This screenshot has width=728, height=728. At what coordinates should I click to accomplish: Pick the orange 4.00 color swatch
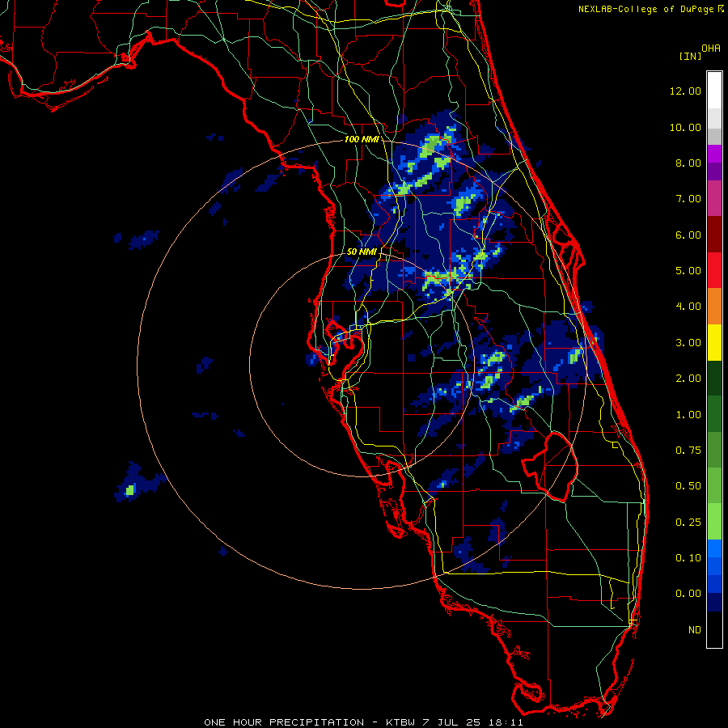714,307
